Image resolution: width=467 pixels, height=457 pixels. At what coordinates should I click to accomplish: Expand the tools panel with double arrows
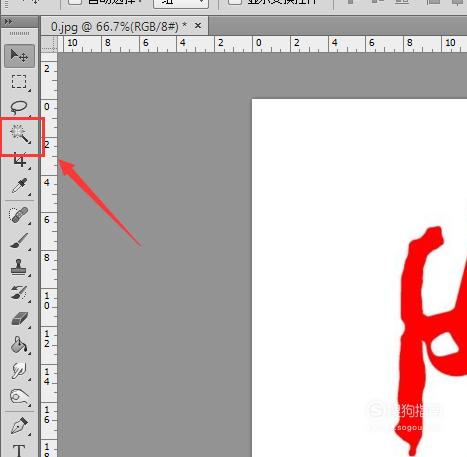click(8, 21)
